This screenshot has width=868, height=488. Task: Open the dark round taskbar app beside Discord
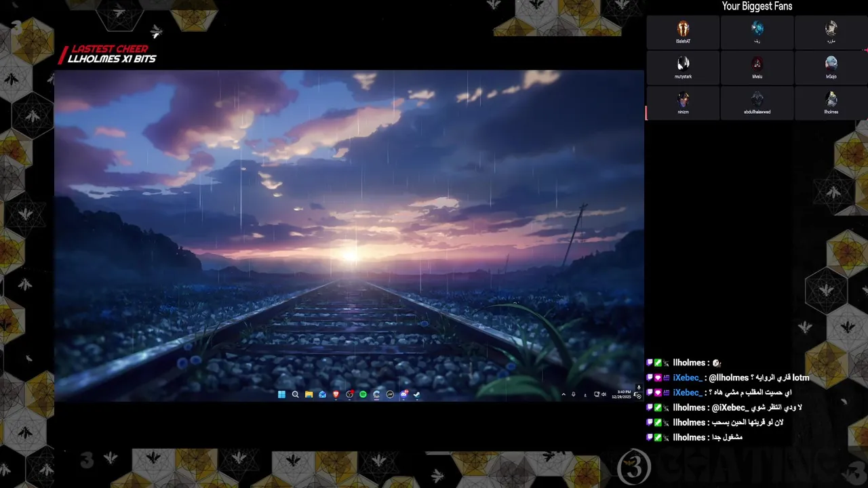390,394
